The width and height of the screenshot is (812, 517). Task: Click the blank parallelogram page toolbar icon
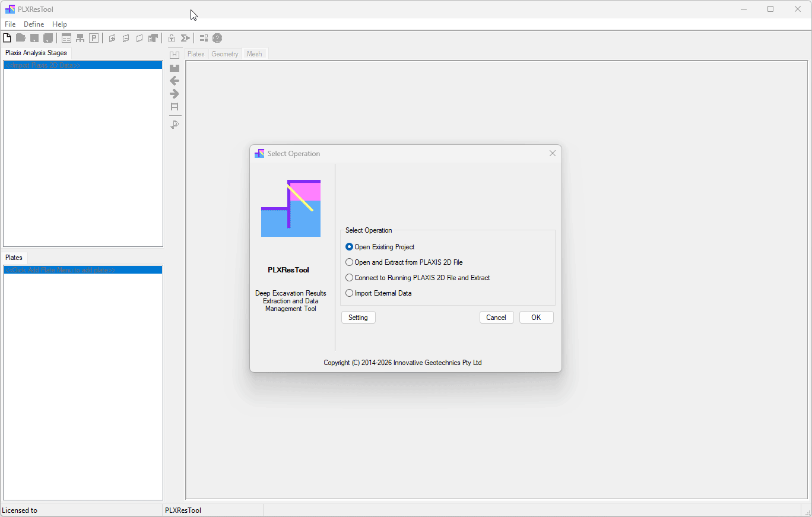pos(139,38)
